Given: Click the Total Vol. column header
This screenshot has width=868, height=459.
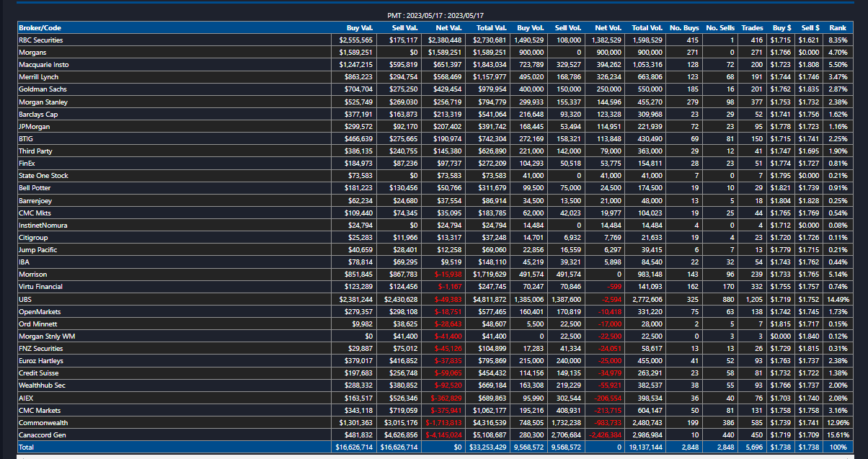Looking at the screenshot, I should [647, 28].
